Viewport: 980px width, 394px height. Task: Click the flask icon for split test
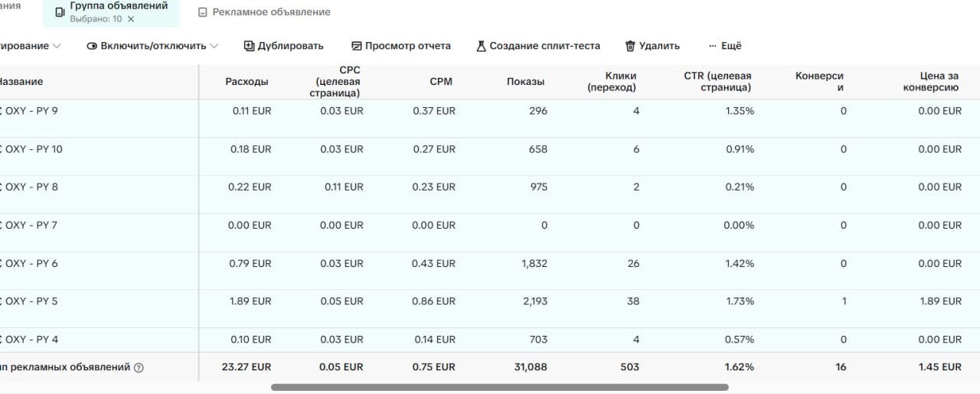tap(481, 46)
